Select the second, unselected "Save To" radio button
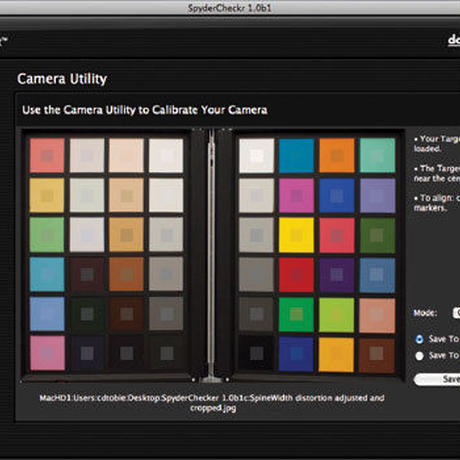This screenshot has width=460, height=460. [x=419, y=356]
